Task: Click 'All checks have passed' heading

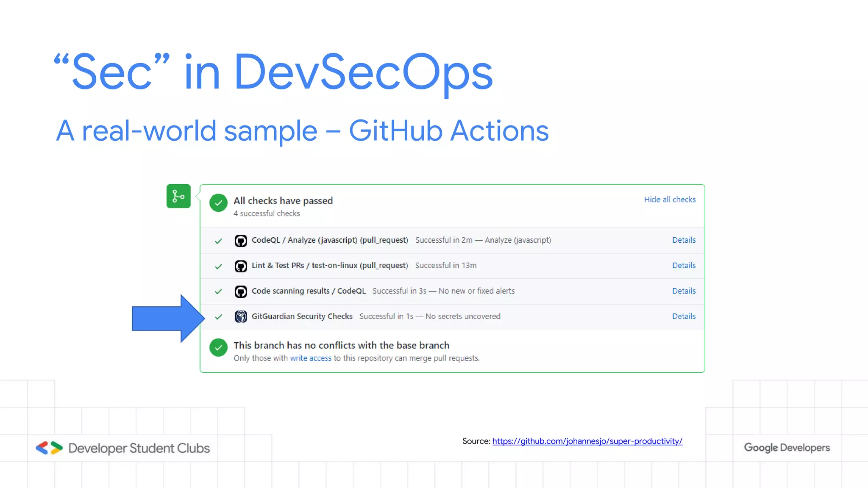Action: pos(283,201)
